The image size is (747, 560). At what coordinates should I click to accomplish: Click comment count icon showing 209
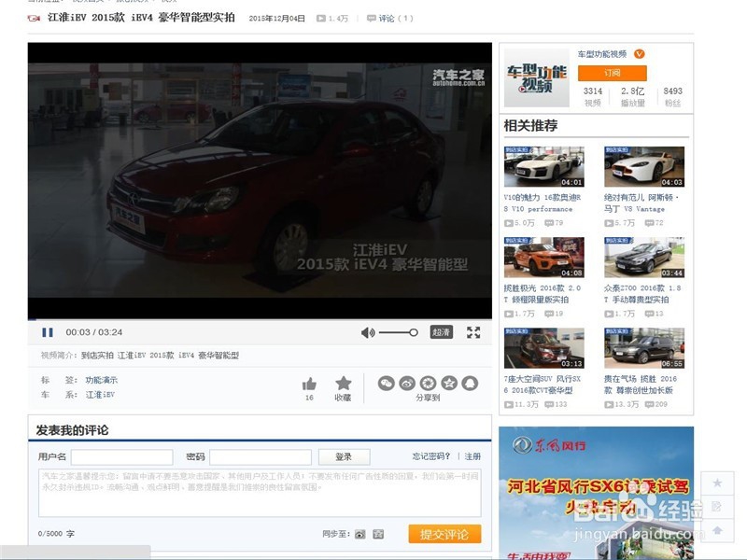coord(649,404)
